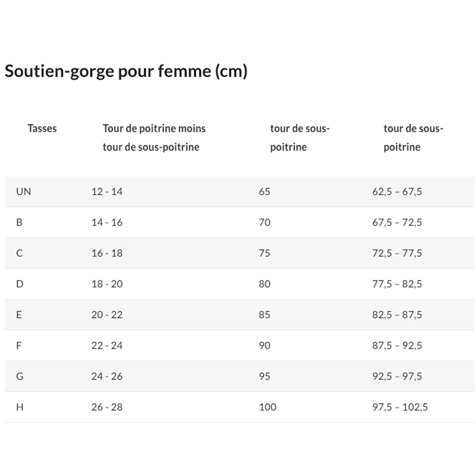
Task: Click the 'Tour de poitrine moins' column header
Action: coord(154,129)
